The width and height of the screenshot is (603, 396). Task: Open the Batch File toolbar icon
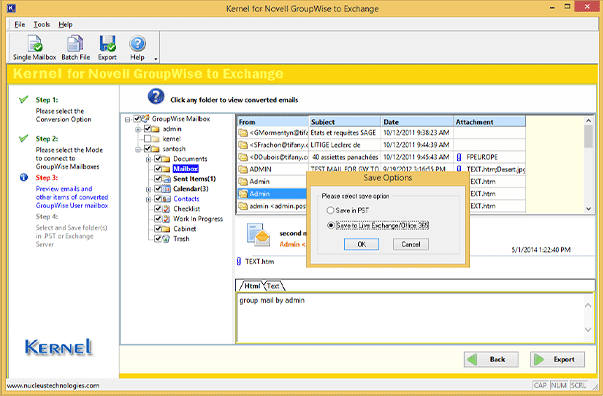point(75,44)
